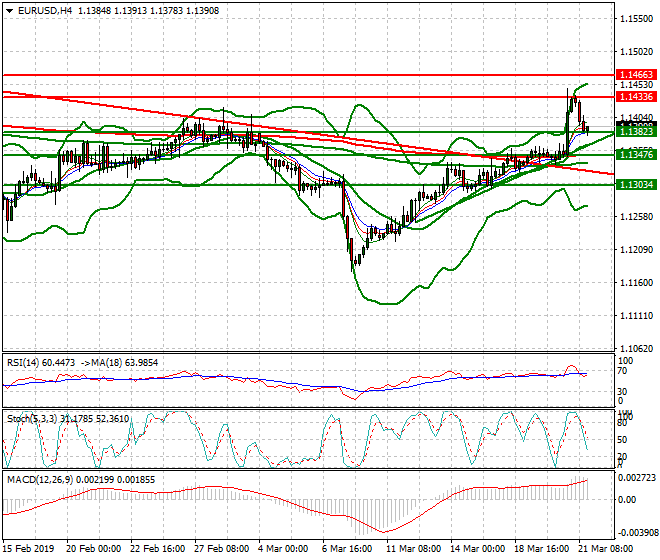Select the red 1.14336 price level label
The image size is (660, 560).
(636, 97)
